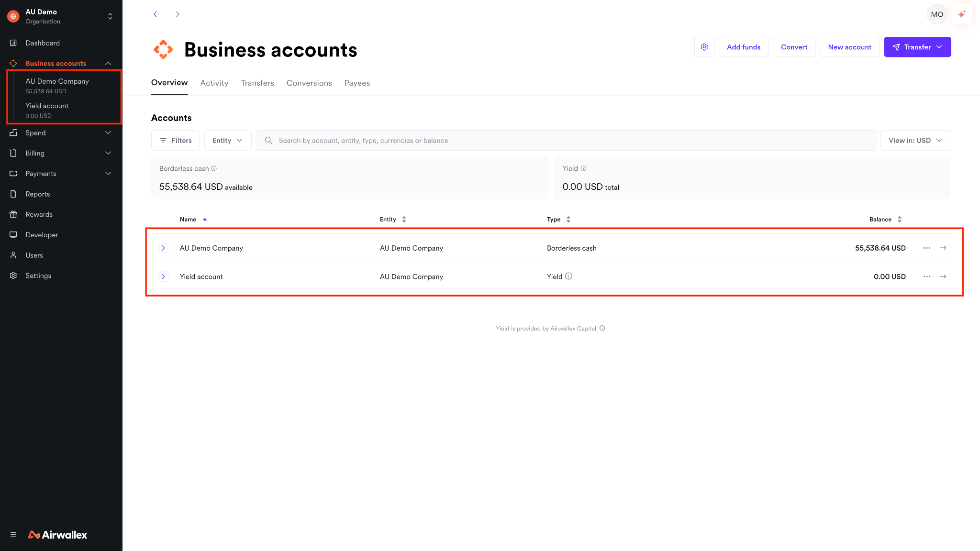Open more options for Yield account row
Screen dimensions: 980x551
tap(927, 276)
